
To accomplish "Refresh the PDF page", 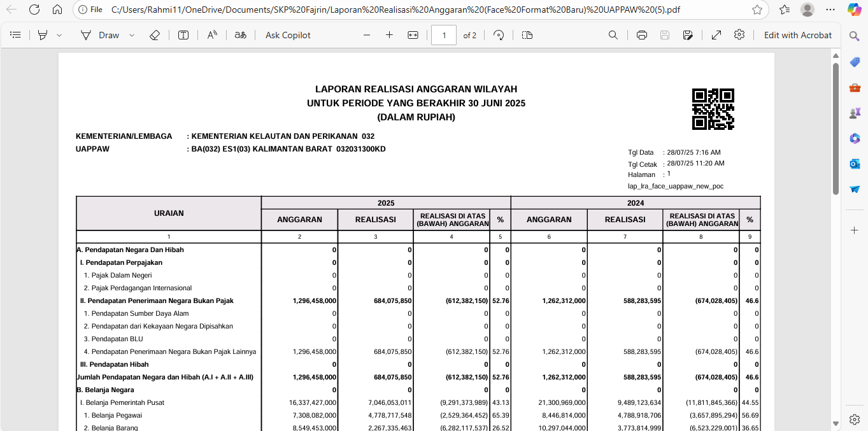I will 34,10.
